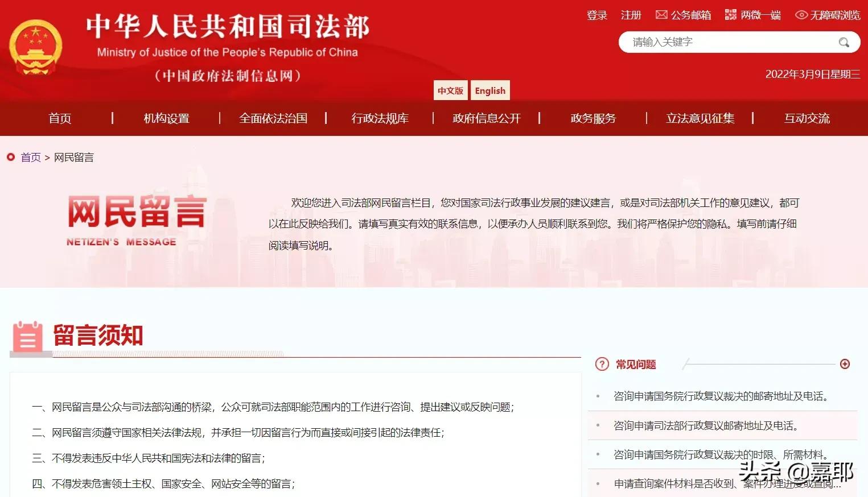
Task: Click the red bullet icon before breadcrumb 首页
Action: coord(10,157)
